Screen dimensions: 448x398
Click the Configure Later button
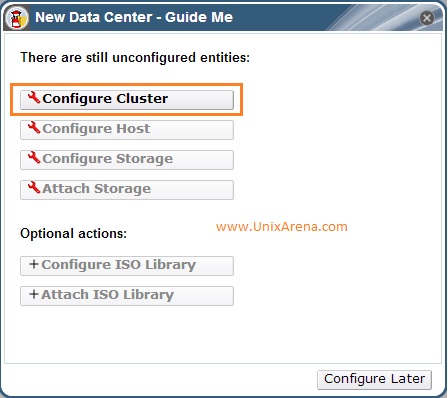(374, 380)
